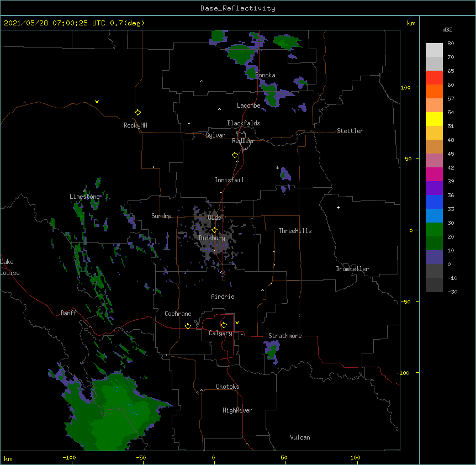Image resolution: width=476 pixels, height=465 pixels.
Task: Select the ThreeHills label
Action: [295, 231]
